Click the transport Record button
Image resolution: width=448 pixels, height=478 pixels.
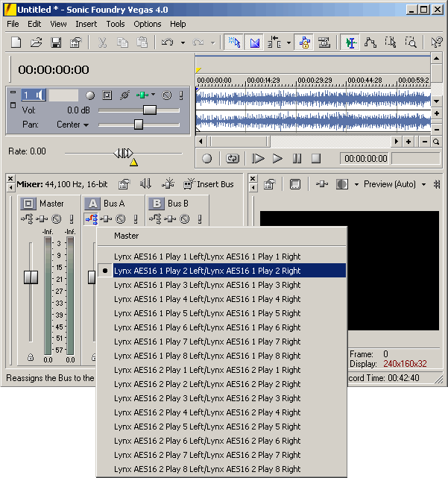pos(206,159)
